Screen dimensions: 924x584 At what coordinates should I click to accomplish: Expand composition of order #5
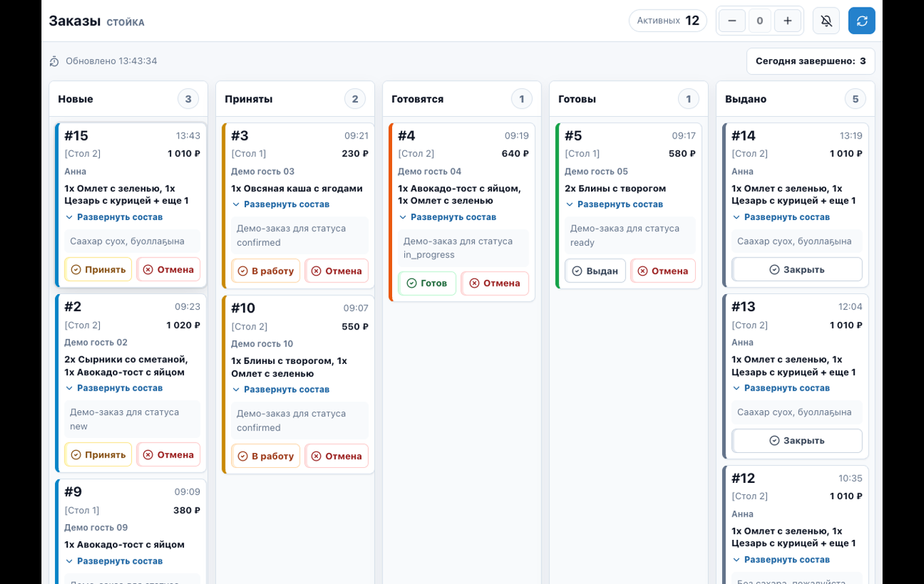614,204
